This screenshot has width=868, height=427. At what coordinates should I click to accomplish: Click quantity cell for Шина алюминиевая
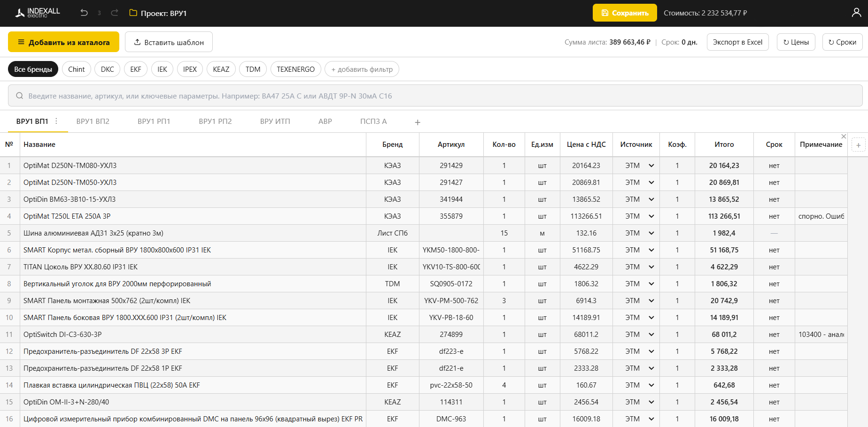pyautogui.click(x=504, y=233)
